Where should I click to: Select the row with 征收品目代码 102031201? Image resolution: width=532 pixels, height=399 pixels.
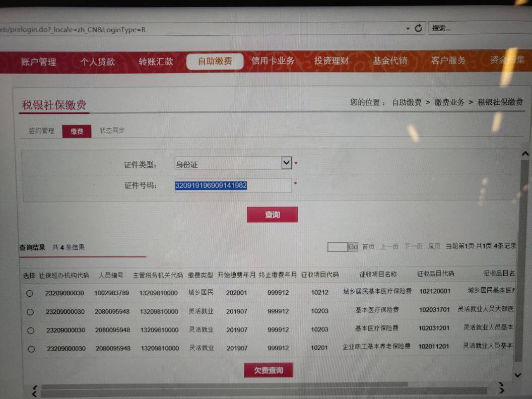(31, 330)
